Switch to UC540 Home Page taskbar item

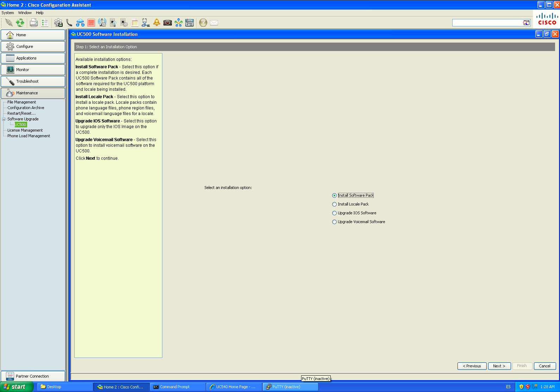(234, 387)
